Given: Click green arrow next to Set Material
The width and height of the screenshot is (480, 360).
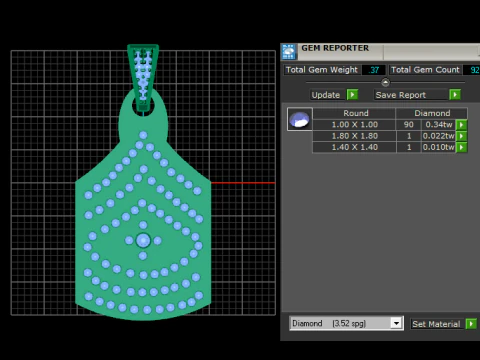Looking at the screenshot, I should tap(471, 324).
